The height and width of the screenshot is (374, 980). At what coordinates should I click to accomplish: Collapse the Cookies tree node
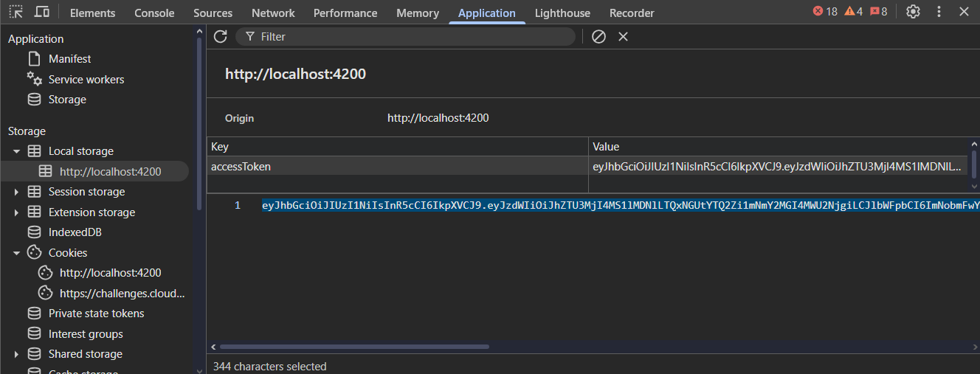[x=16, y=253]
